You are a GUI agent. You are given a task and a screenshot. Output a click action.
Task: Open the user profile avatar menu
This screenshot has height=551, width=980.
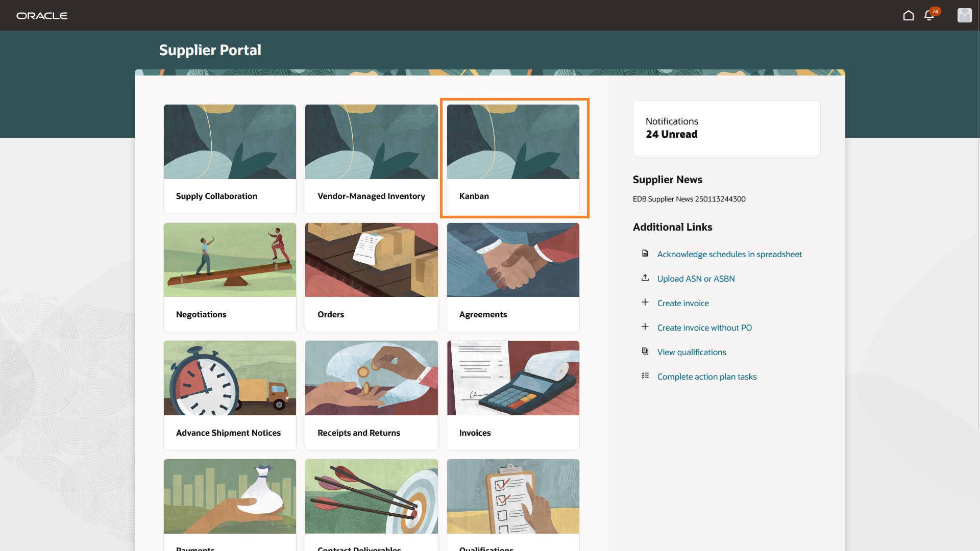tap(965, 15)
